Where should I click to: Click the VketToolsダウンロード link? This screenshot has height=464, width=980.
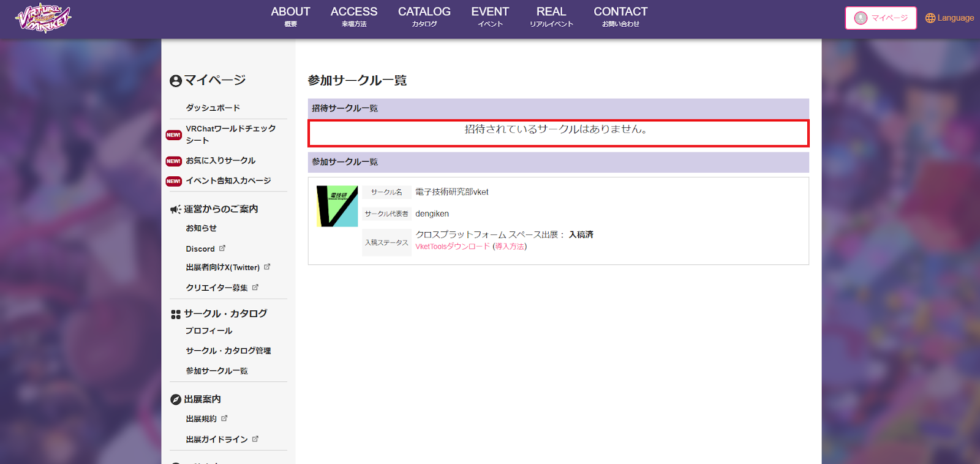(x=452, y=247)
